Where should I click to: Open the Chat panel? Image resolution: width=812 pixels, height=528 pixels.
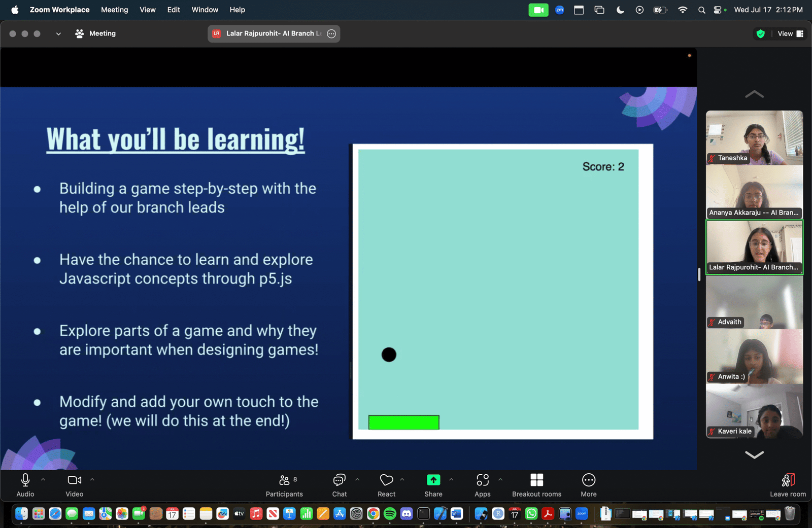tap(339, 485)
